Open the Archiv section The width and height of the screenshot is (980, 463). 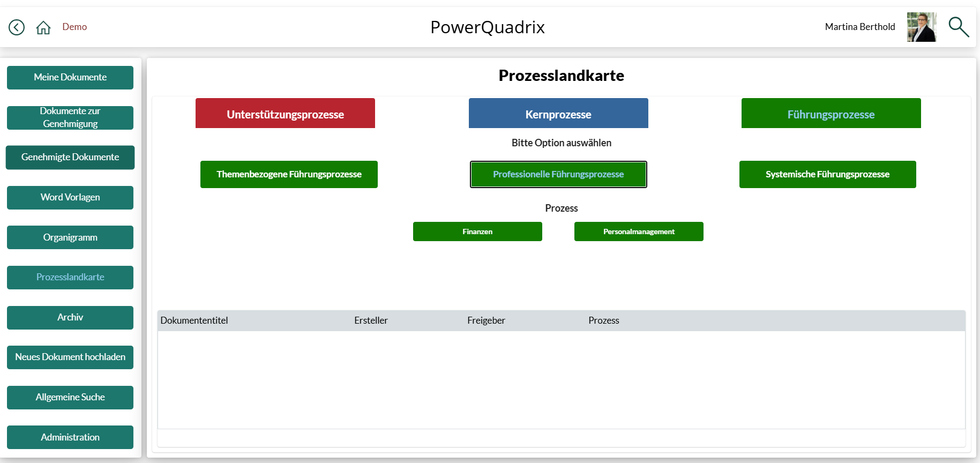click(70, 318)
